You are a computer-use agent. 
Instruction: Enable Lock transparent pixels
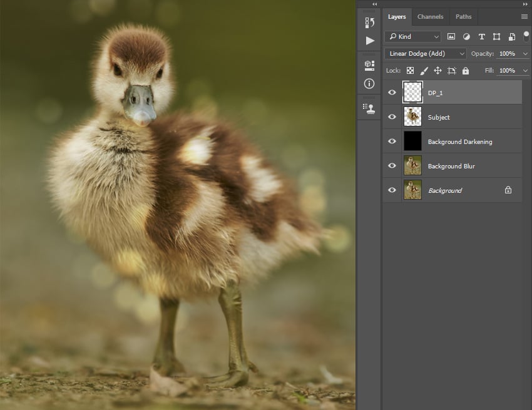[410, 70]
